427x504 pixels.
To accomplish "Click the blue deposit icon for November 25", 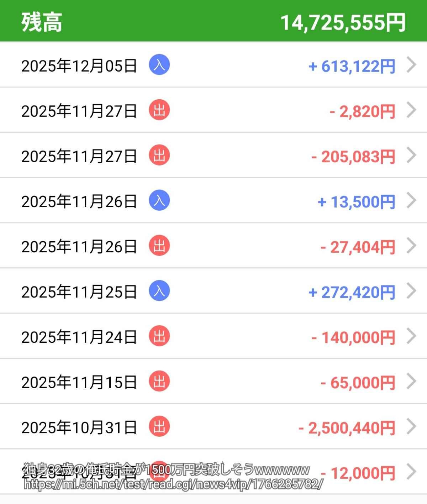I will point(159,291).
